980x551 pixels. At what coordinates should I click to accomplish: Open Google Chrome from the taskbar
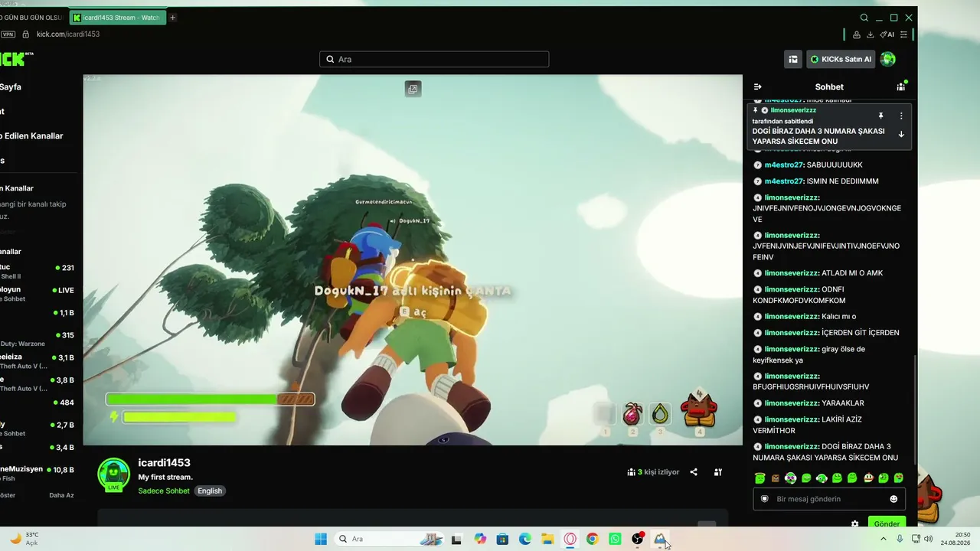[592, 539]
